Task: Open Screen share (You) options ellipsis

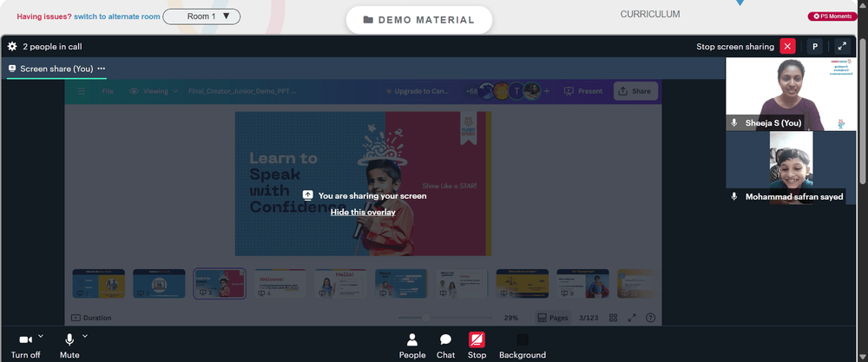Action: pyautogui.click(x=102, y=69)
